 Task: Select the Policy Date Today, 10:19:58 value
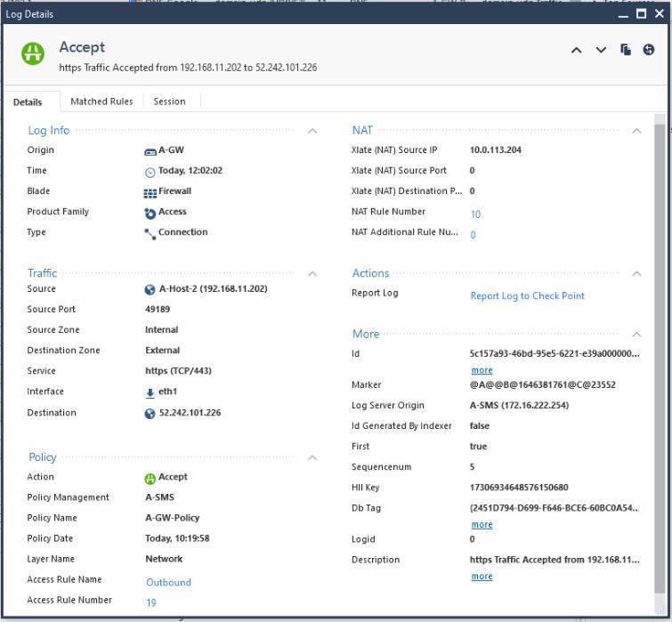pyautogui.click(x=177, y=538)
